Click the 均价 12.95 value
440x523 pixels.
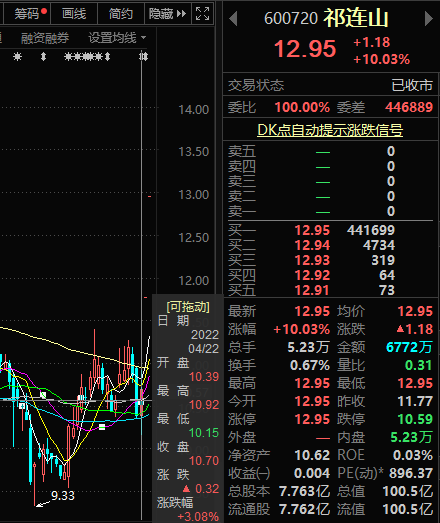[415, 311]
